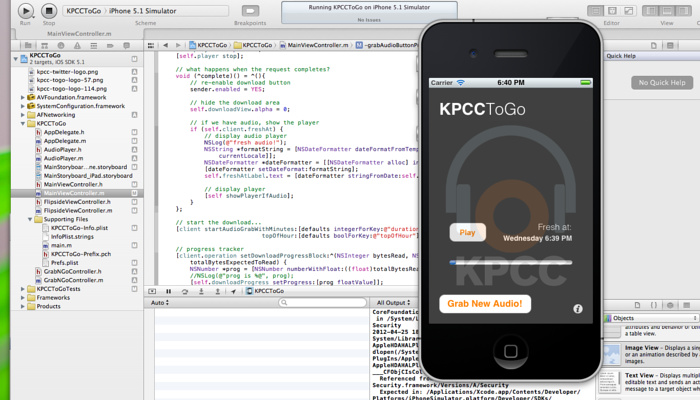Expand the Products group
Screen dimensions: 700x400
23,306
